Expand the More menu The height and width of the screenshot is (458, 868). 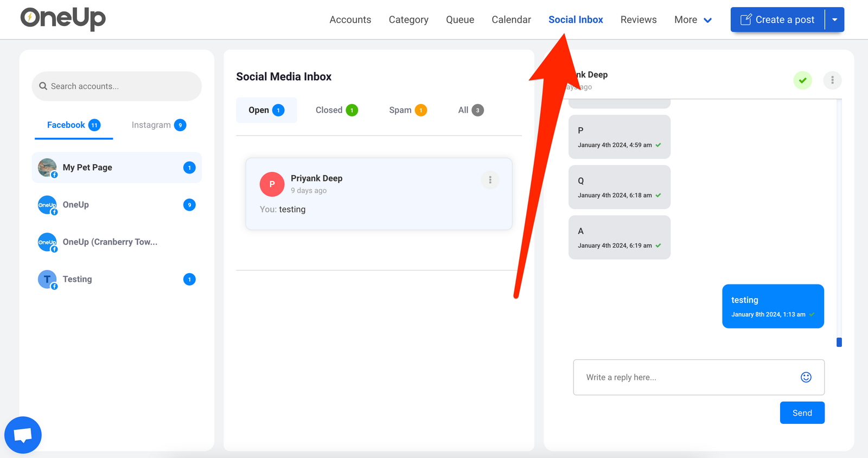click(693, 20)
